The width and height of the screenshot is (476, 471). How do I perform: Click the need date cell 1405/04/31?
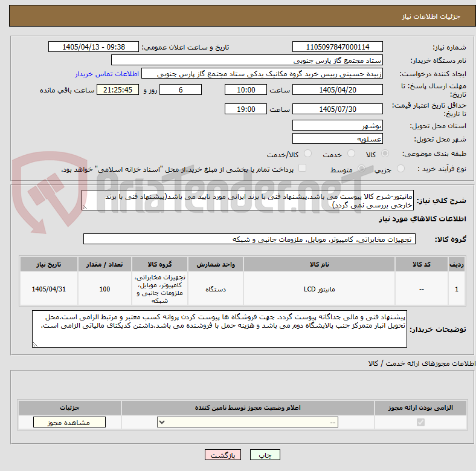(49, 289)
